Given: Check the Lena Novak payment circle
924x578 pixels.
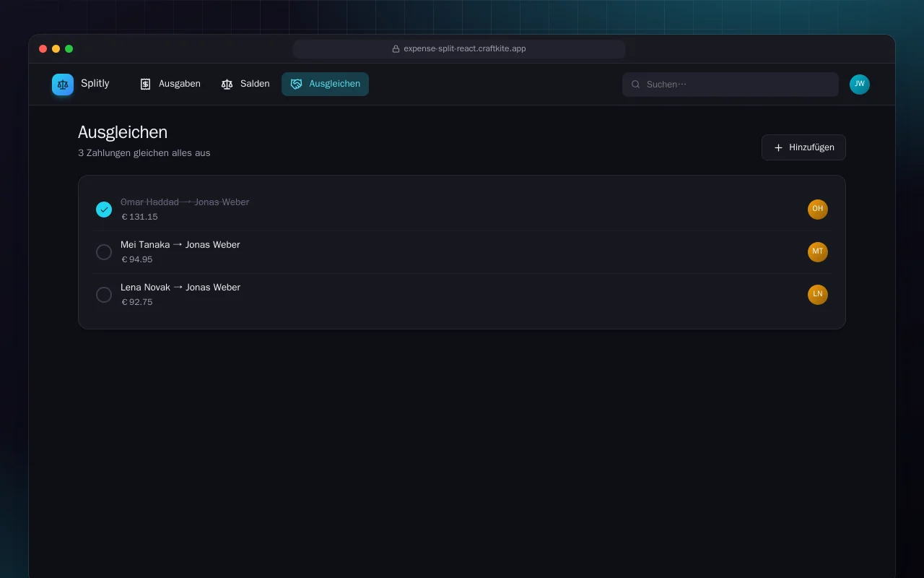Looking at the screenshot, I should tap(104, 295).
